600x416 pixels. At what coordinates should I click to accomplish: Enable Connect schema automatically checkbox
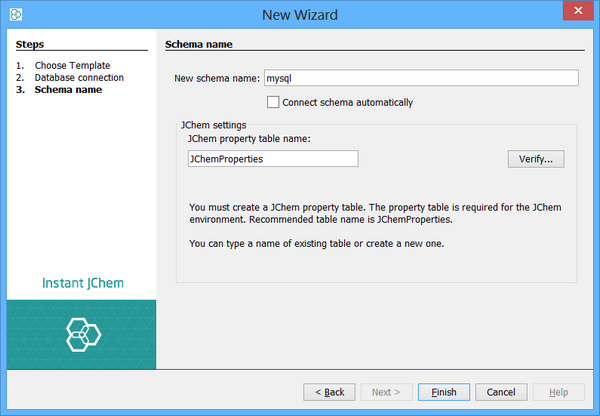click(273, 102)
